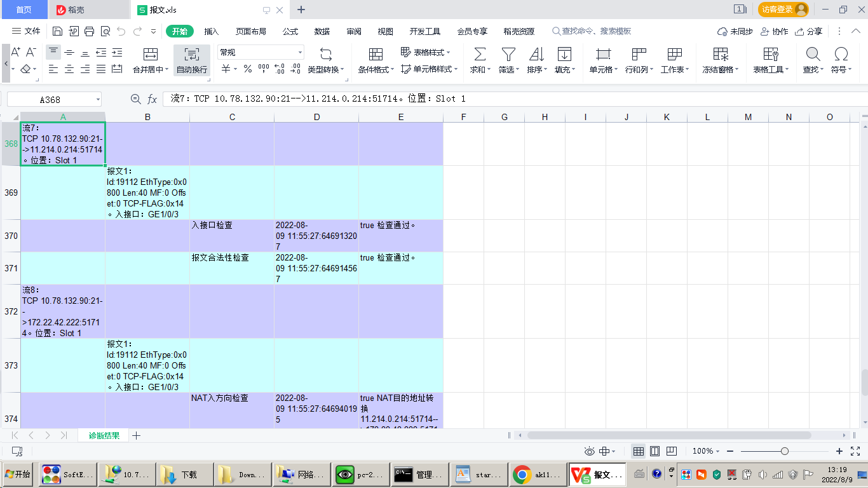This screenshot has height=488, width=868.
Task: Click the 协作 collaborate button
Action: 774,31
